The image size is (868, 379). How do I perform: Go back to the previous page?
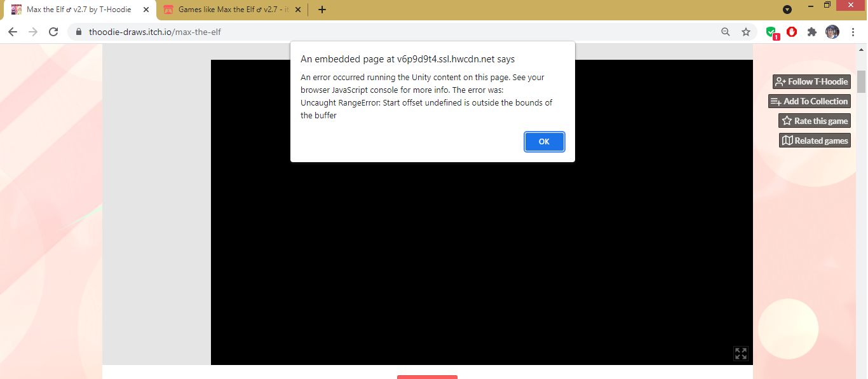(x=13, y=32)
